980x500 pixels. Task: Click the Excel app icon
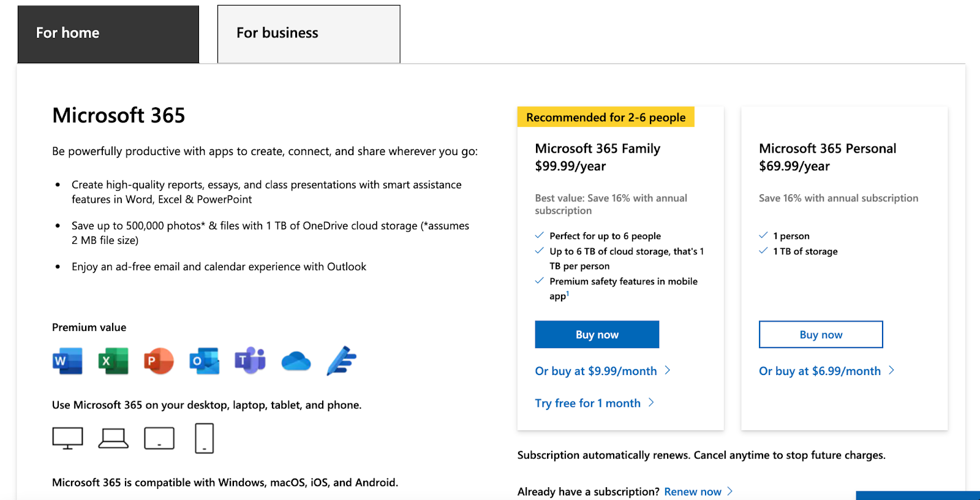click(x=113, y=361)
